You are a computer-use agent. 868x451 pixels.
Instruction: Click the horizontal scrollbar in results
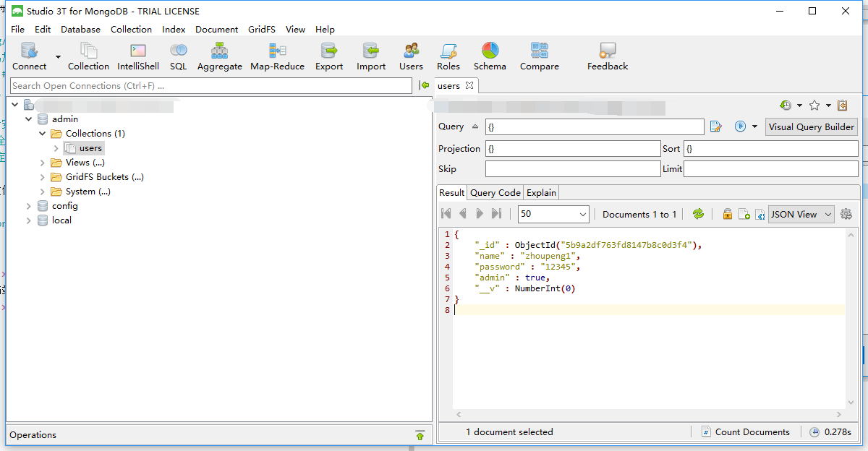648,415
